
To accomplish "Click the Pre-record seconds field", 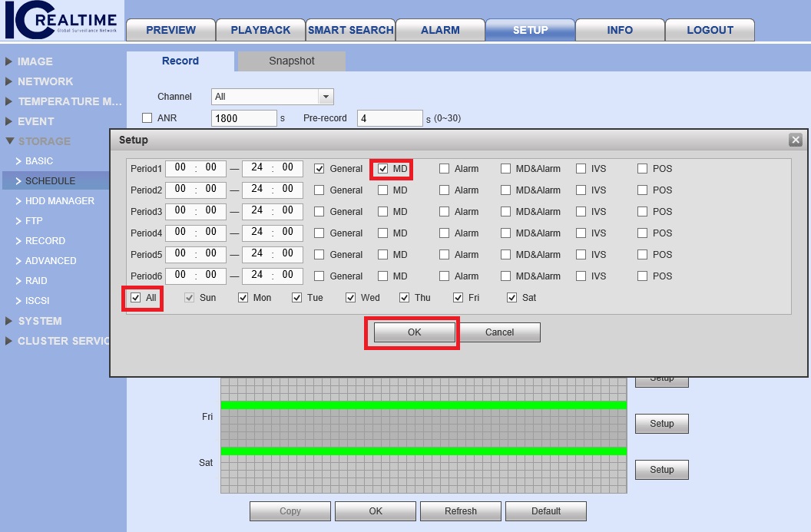I will point(389,118).
